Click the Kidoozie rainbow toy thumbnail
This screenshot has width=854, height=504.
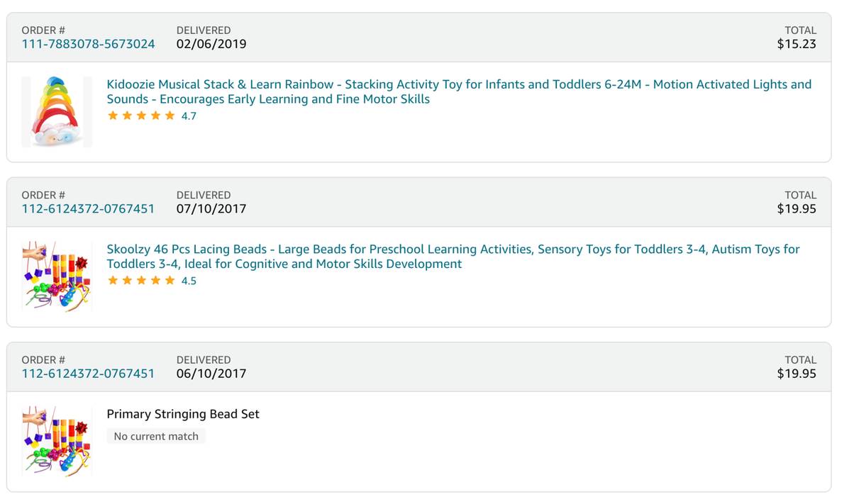[x=57, y=112]
